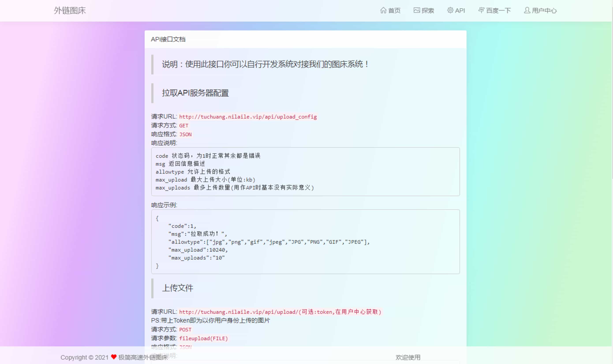Viewport: 613px width, 364px height.
Task: Click the POST request method label
Action: click(x=185, y=329)
